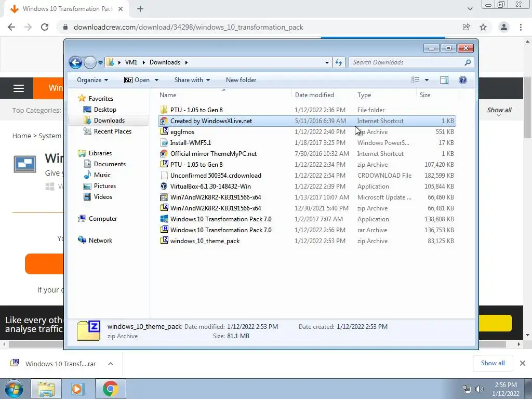Select Win7AndW2K8R2 Microsoft Update file icon
This screenshot has width=532, height=399.
[164, 197]
